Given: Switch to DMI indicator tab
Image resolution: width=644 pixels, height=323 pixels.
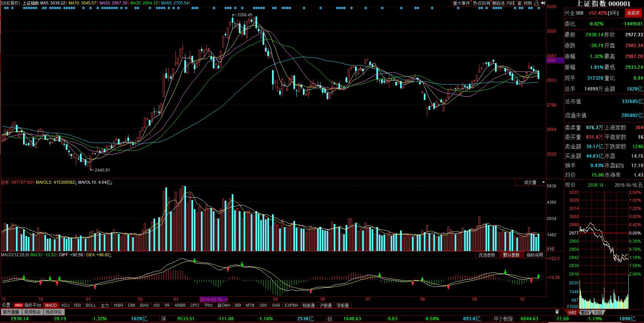Looking at the screenshot, I should [x=132, y=305].
